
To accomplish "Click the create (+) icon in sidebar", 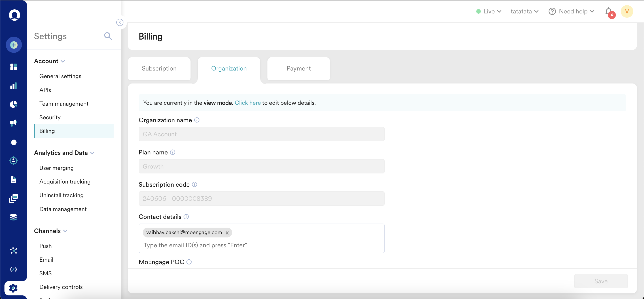I will [13, 45].
